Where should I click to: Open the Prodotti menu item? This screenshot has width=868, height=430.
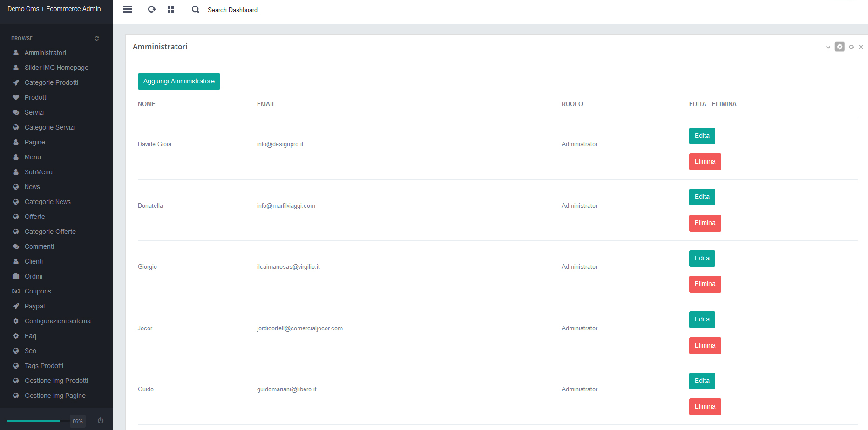[x=36, y=97]
